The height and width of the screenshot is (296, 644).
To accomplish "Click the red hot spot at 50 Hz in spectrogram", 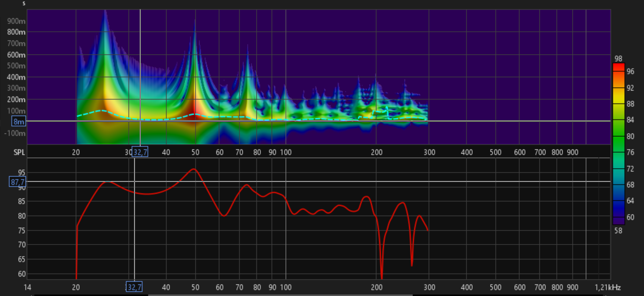I will pyautogui.click(x=195, y=111).
